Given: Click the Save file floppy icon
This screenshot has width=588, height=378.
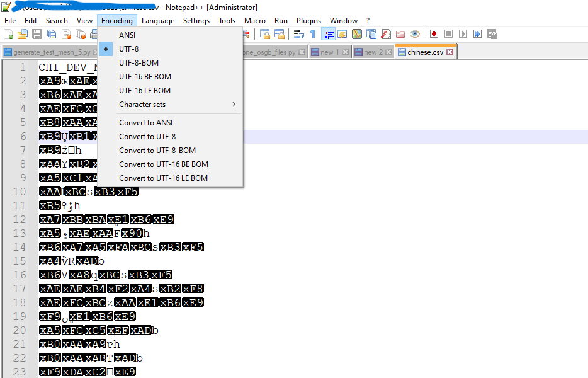Looking at the screenshot, I should click(37, 35).
